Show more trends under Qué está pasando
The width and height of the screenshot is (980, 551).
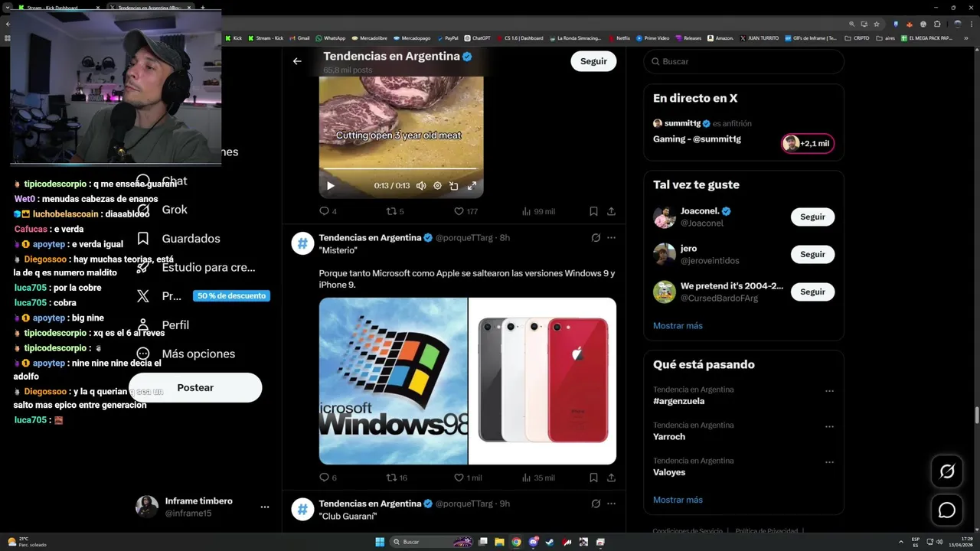[678, 500]
